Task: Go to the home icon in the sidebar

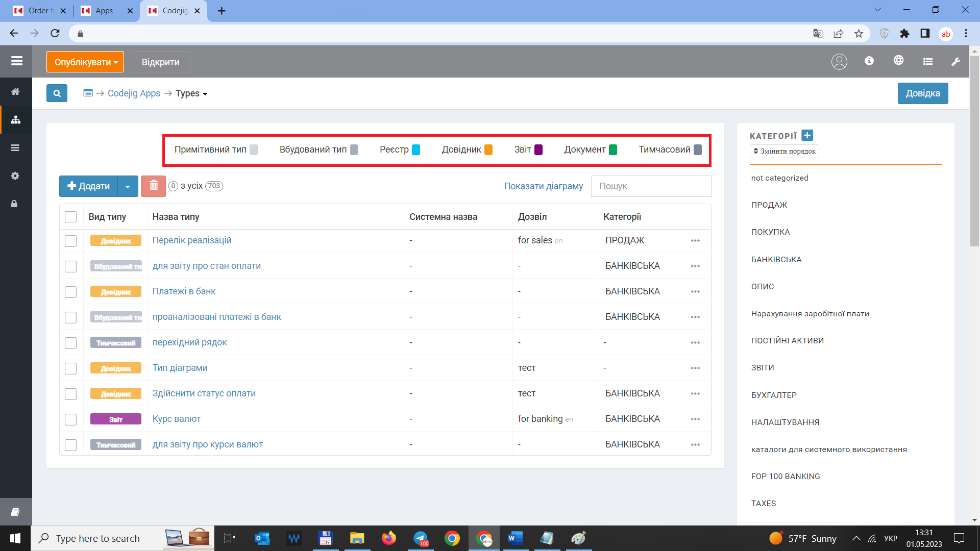Action: (15, 92)
